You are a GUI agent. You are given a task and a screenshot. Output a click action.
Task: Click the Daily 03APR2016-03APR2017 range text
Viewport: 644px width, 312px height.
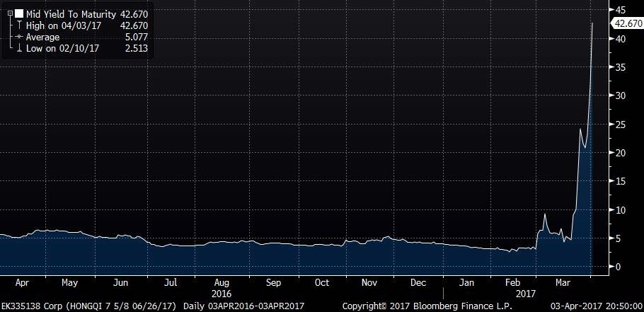243,306
